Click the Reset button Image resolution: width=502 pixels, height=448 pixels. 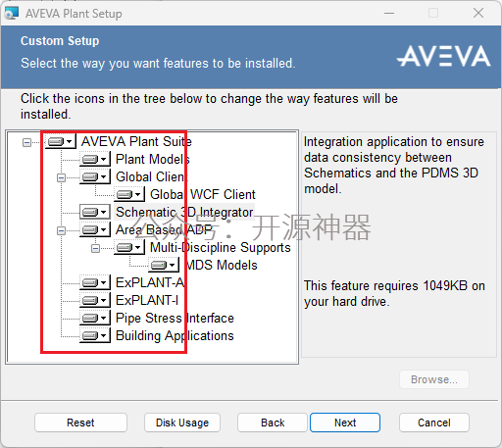tap(80, 423)
